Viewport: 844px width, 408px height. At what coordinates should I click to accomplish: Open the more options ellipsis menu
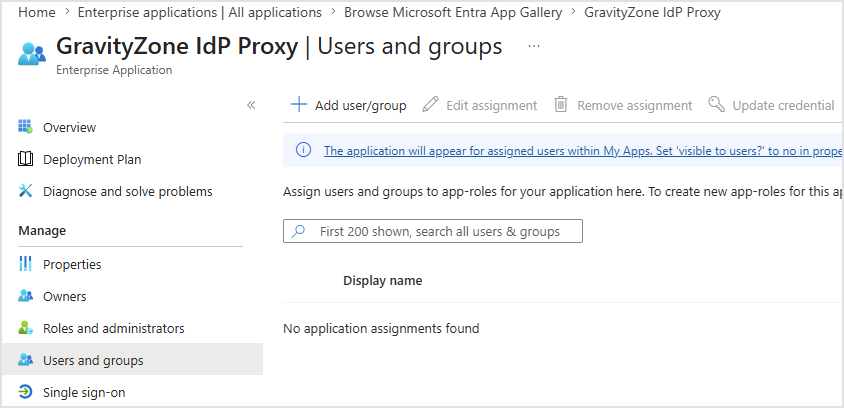pos(533,46)
